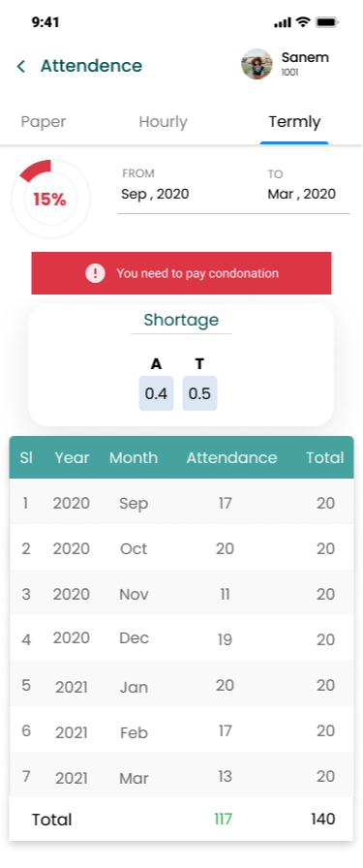Tap the WiFi status icon
Image resolution: width=363 pixels, height=868 pixels.
click(x=303, y=22)
